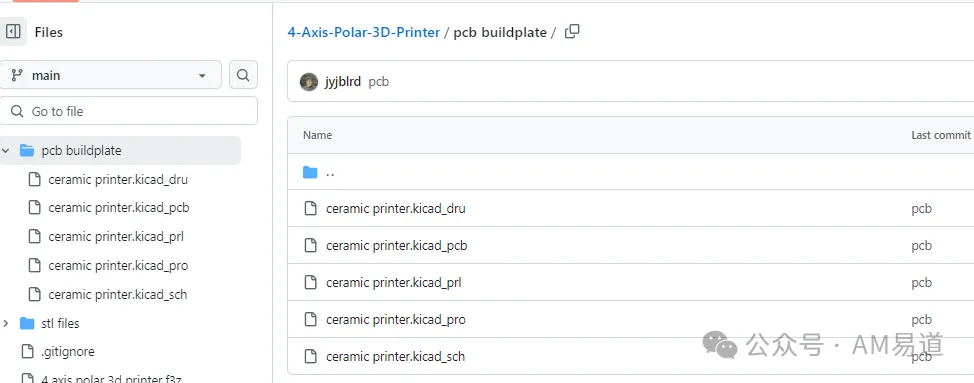Open ceramic printer.kicad_sch in file table
The image size is (974, 383).
[395, 356]
